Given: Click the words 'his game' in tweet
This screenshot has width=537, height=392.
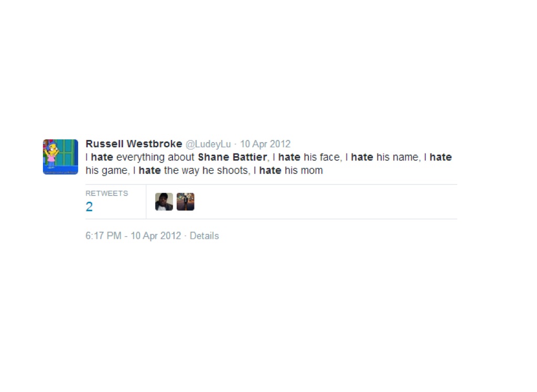Looking at the screenshot, I should (x=106, y=170).
